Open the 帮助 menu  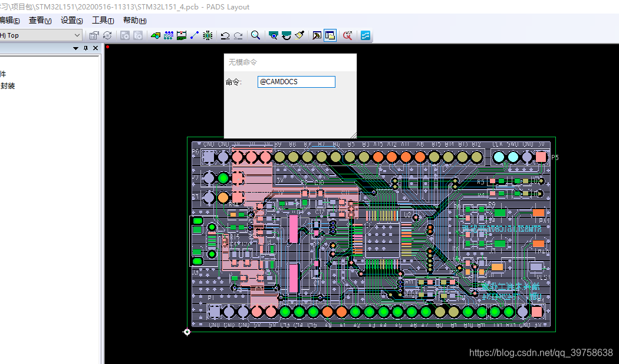click(x=134, y=21)
